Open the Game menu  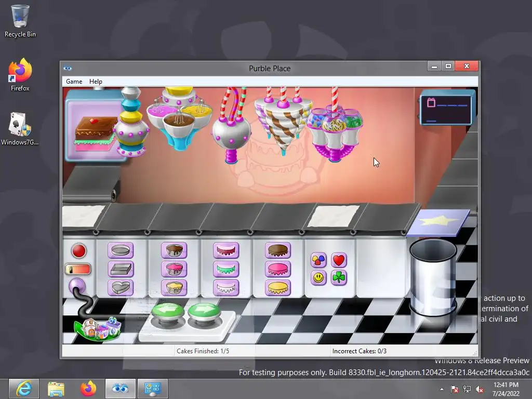74,82
